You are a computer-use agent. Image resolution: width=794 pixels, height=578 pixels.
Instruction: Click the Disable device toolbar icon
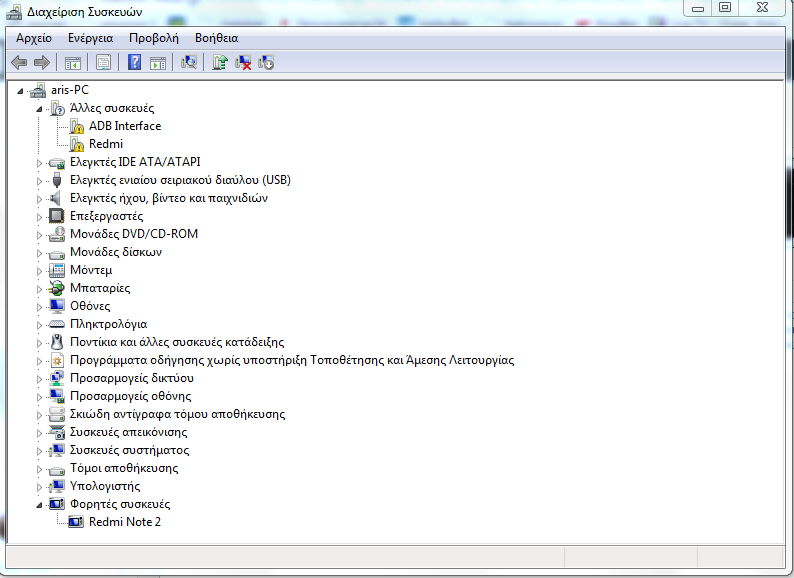[266, 63]
